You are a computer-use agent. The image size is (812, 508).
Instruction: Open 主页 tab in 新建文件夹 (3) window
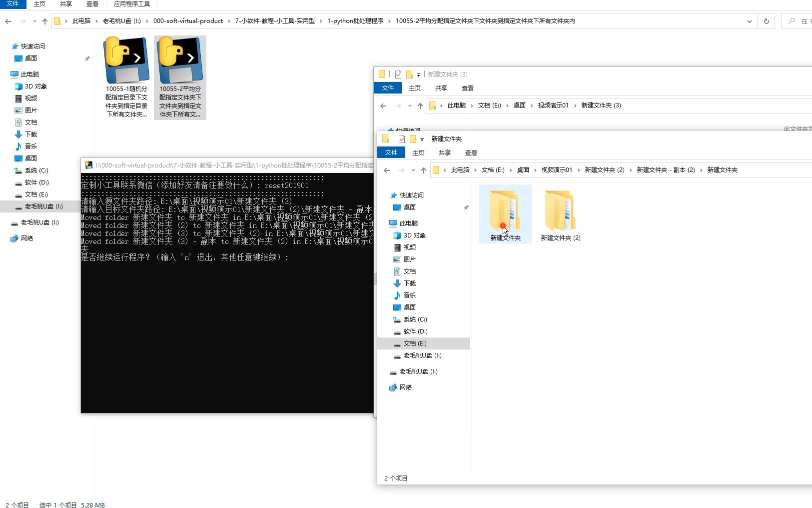point(415,88)
